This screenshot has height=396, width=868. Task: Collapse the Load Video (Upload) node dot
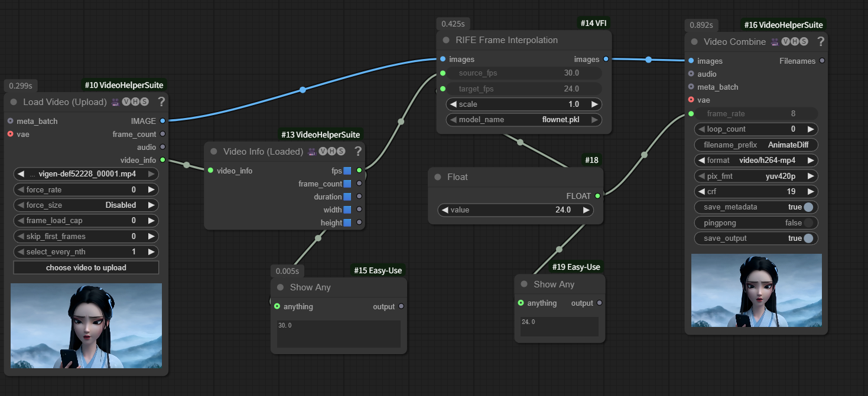tap(14, 102)
